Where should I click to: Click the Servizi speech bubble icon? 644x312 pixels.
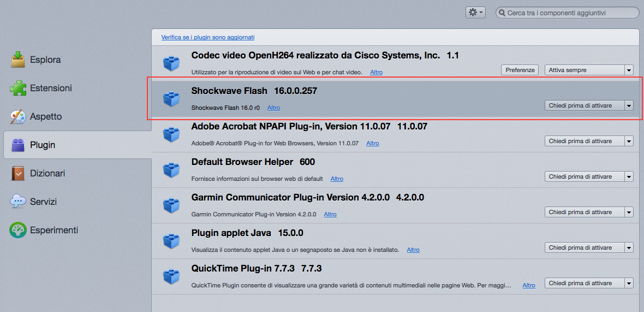[18, 202]
